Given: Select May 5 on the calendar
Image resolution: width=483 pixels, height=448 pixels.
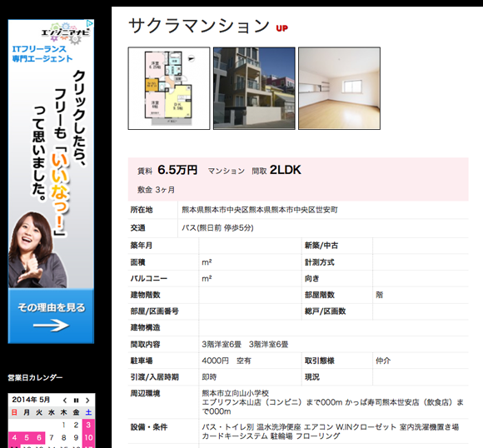Looking at the screenshot, I should click(x=27, y=437).
